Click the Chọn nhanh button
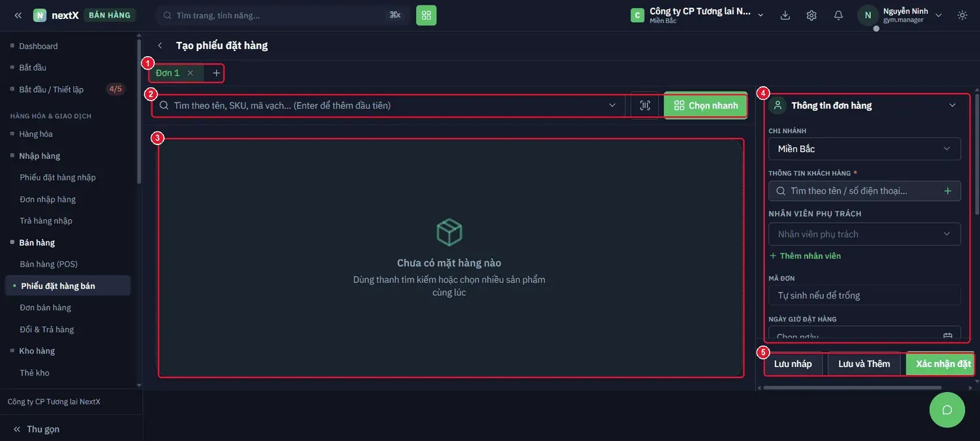The width and height of the screenshot is (980, 441). point(706,105)
